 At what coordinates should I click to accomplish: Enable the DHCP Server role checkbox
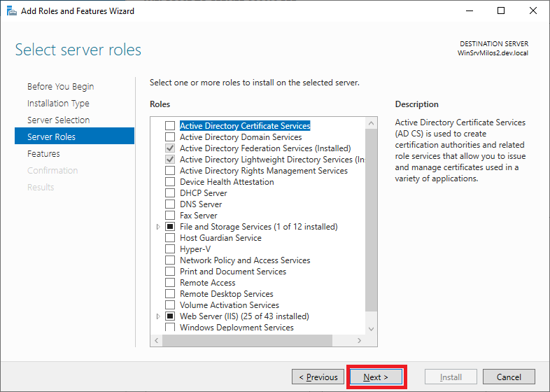[x=170, y=193]
